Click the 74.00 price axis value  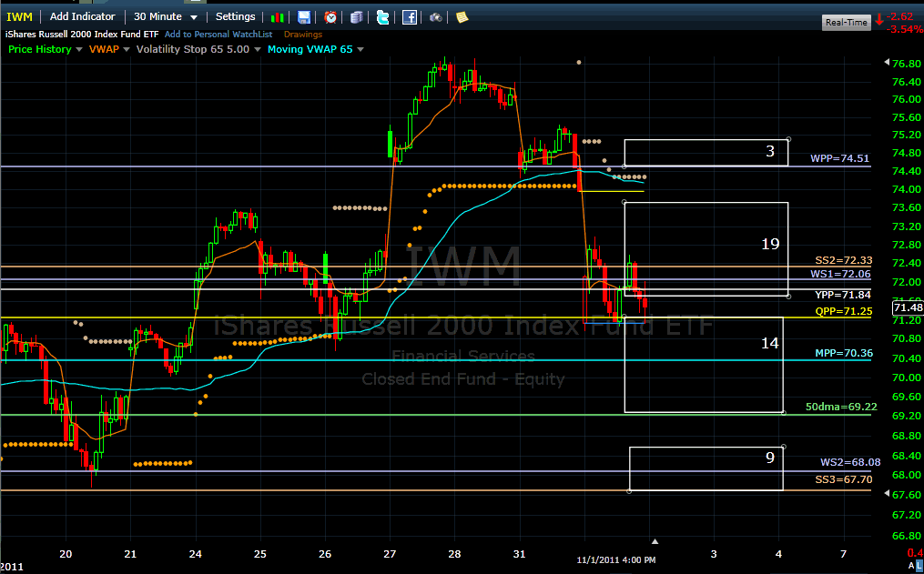(x=907, y=189)
